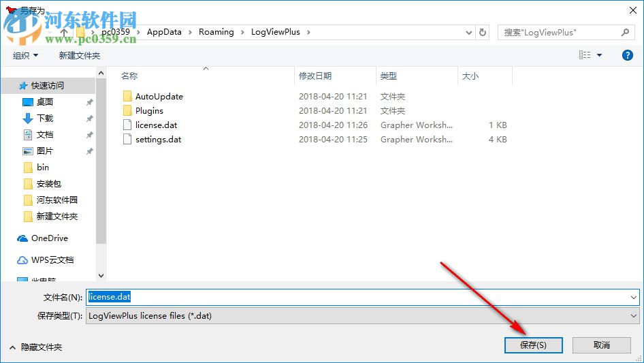Click settings.dat size 4 KB
Screen dimensions: 644x363
point(498,140)
